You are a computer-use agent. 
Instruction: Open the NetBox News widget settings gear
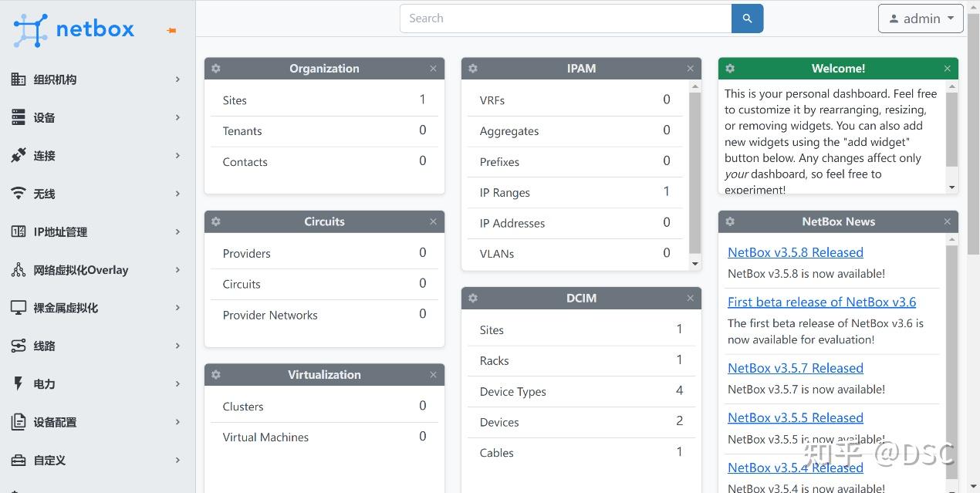coord(730,222)
